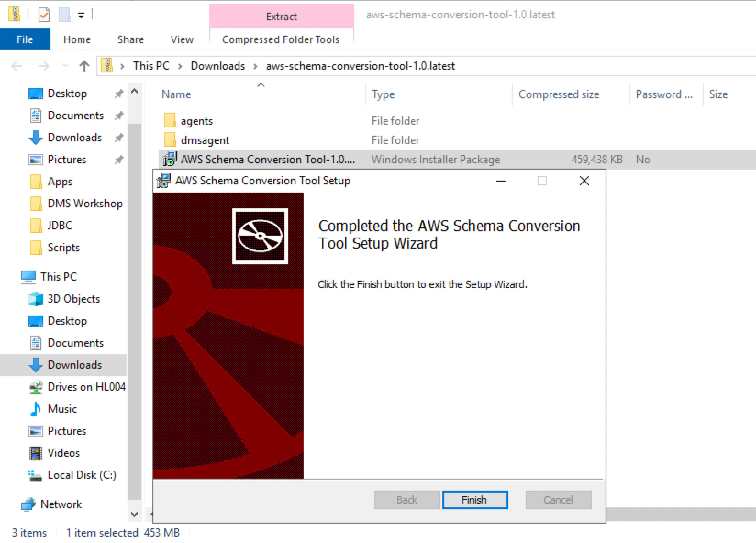Select This PC in the sidebar
This screenshot has width=756, height=543.
point(57,277)
